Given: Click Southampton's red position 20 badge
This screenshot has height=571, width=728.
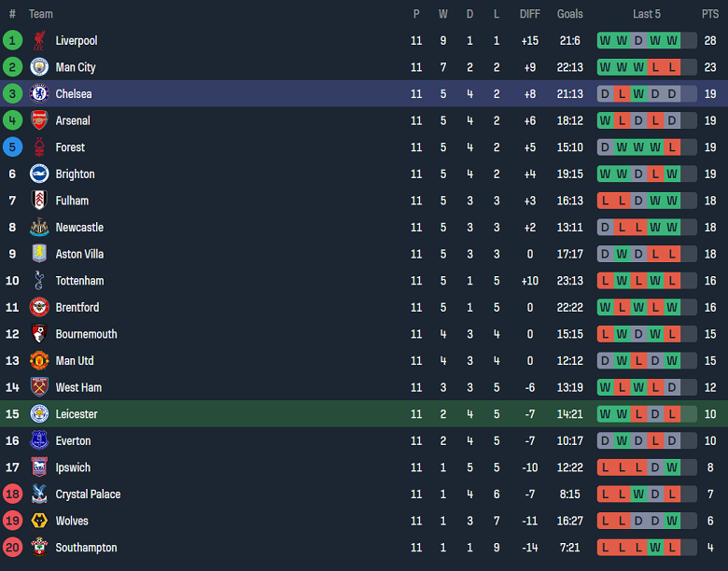Looking at the screenshot, I should point(12,548).
